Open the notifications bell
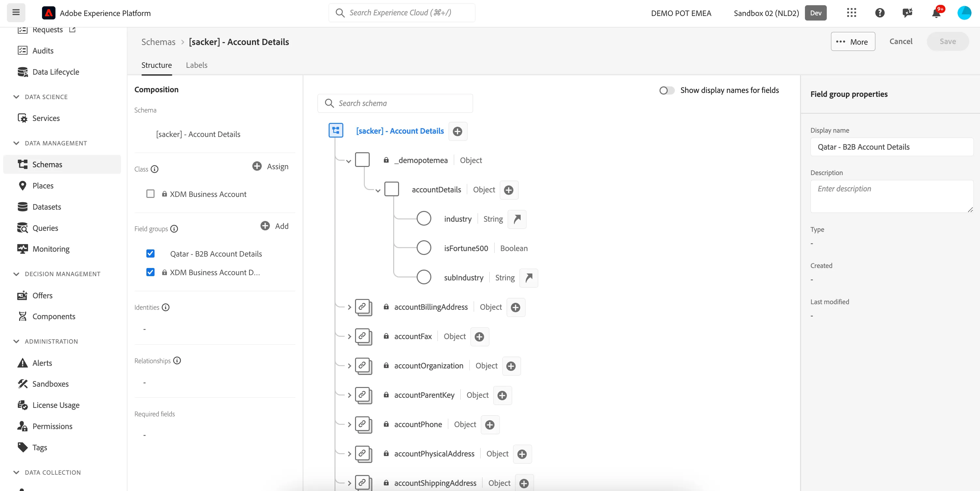Image resolution: width=980 pixels, height=491 pixels. tap(936, 13)
